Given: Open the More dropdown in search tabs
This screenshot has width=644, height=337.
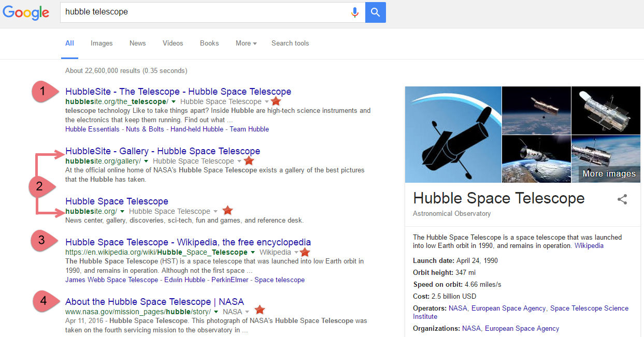Looking at the screenshot, I should coord(246,43).
